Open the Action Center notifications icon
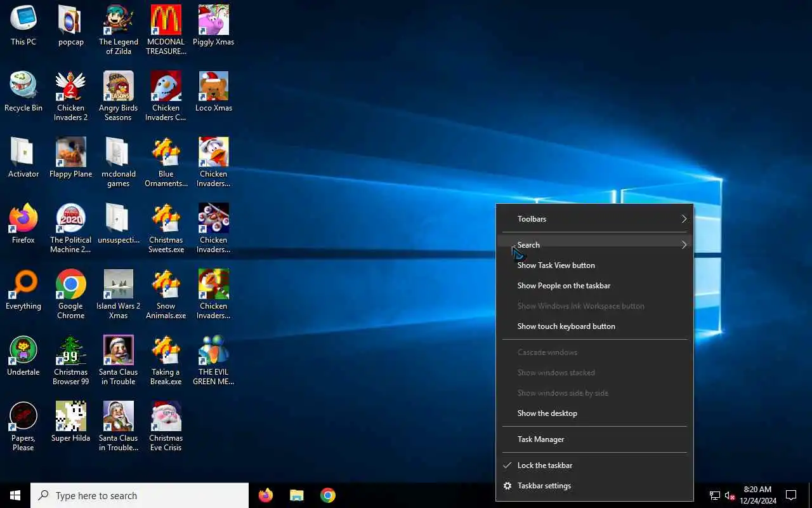 click(791, 495)
